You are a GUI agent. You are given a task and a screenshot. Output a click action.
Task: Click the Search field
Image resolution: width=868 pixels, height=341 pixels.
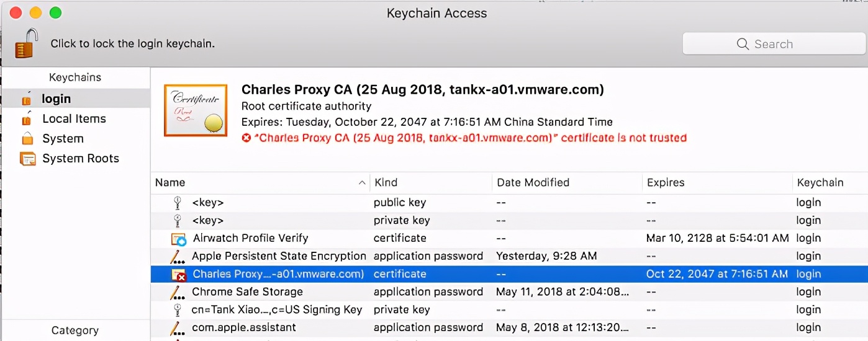pyautogui.click(x=774, y=44)
